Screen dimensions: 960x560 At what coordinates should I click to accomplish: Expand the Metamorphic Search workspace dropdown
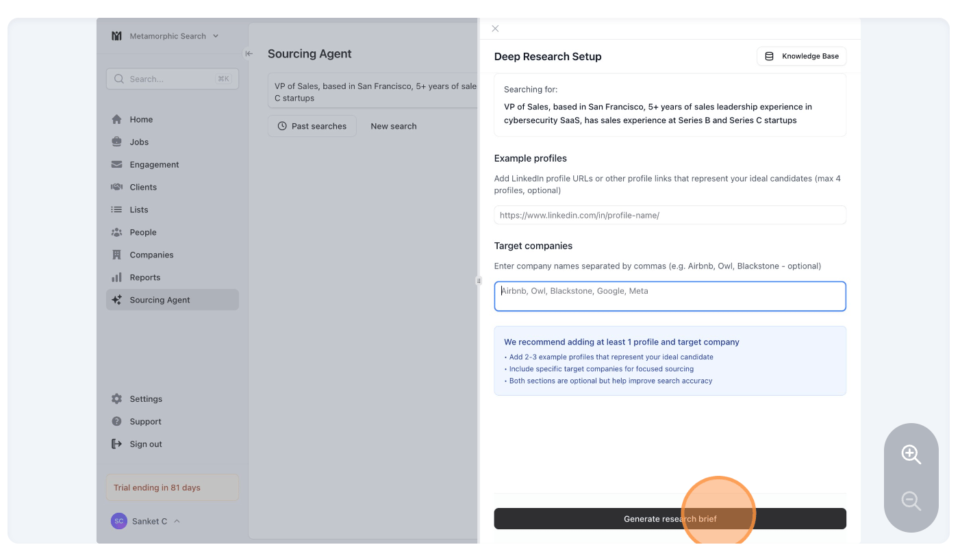pyautogui.click(x=216, y=36)
